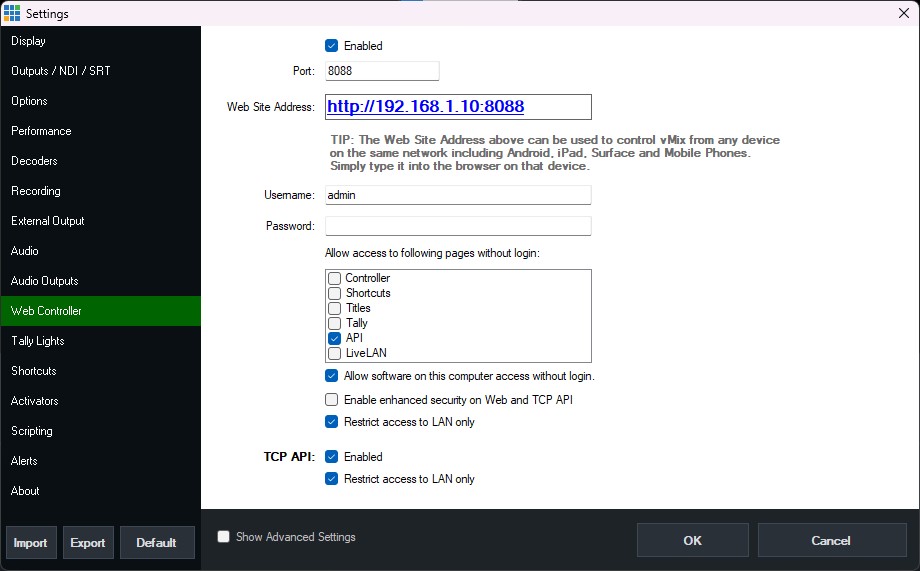Open Outputs / NDI / SRT settings

pos(100,71)
